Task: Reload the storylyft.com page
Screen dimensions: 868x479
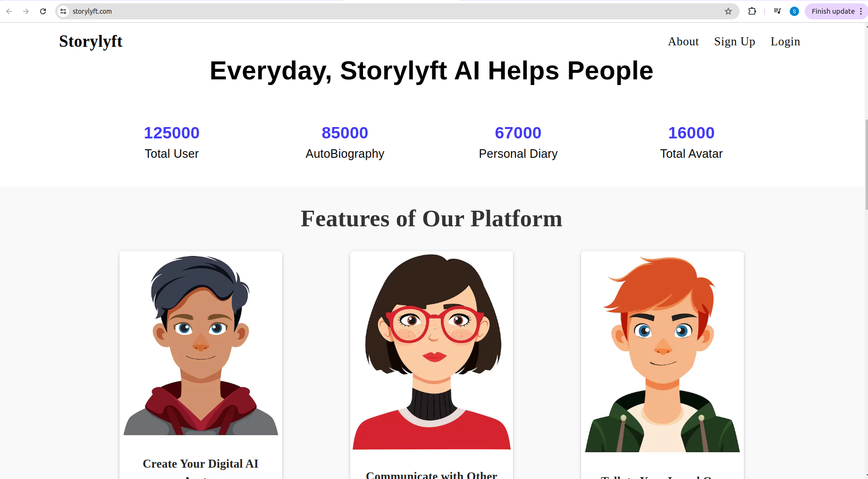Action: (43, 11)
